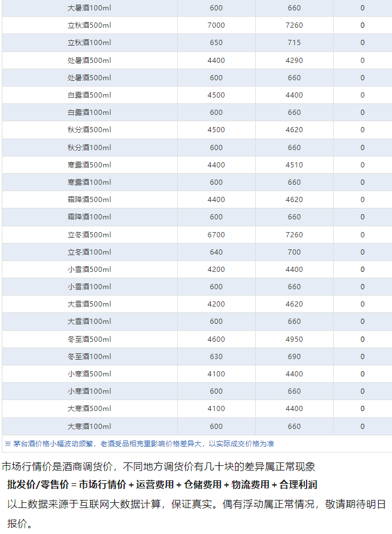The height and width of the screenshot is (534, 392).
Task: Select the 市场行情价是酒商调货价 sentence
Action: (x=158, y=466)
